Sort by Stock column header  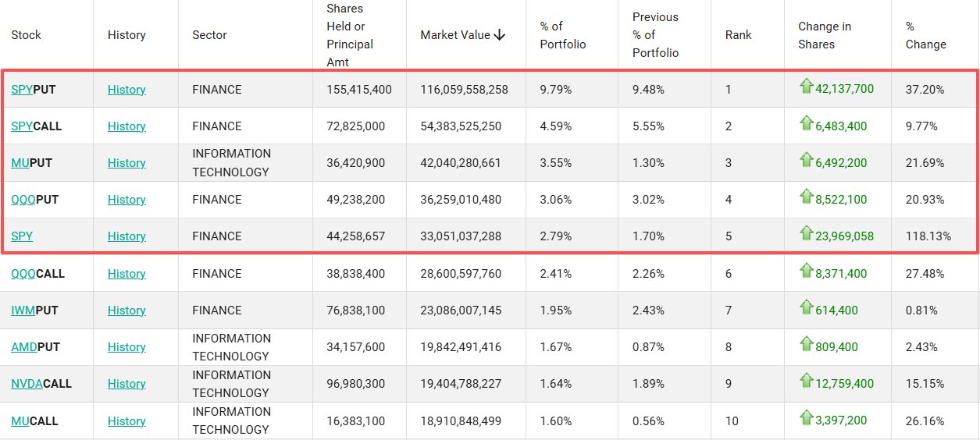(x=26, y=35)
